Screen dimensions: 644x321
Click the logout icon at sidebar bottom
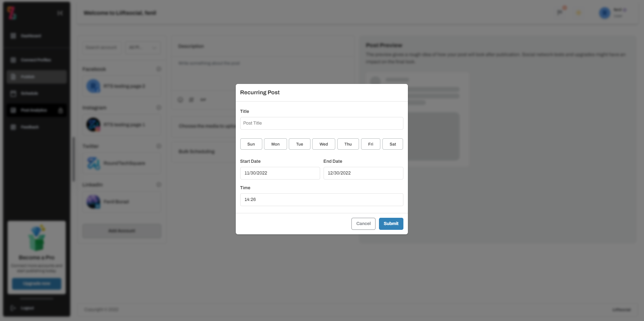(13, 308)
